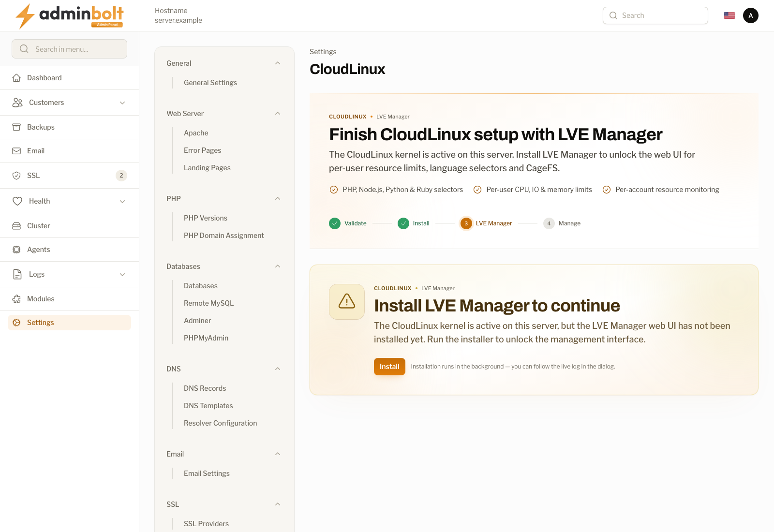
Task: Open the Modules menu item
Action: tap(69, 299)
